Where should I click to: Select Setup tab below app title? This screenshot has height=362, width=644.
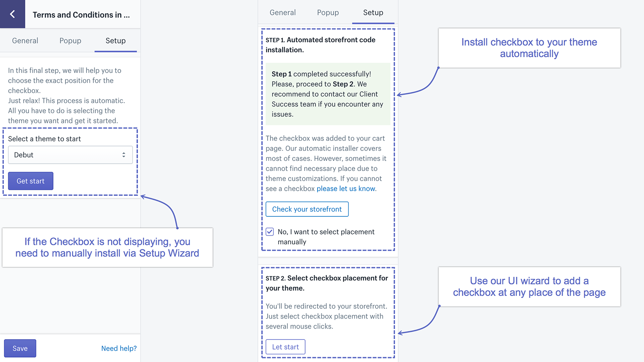coord(116,41)
